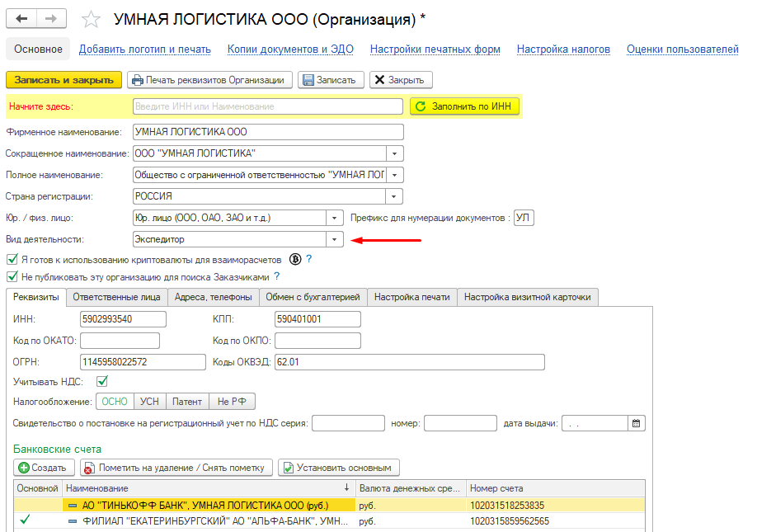This screenshot has width=757, height=532.
Task: Click the 'Введите ИНН или Наименование' field
Action: [x=268, y=106]
